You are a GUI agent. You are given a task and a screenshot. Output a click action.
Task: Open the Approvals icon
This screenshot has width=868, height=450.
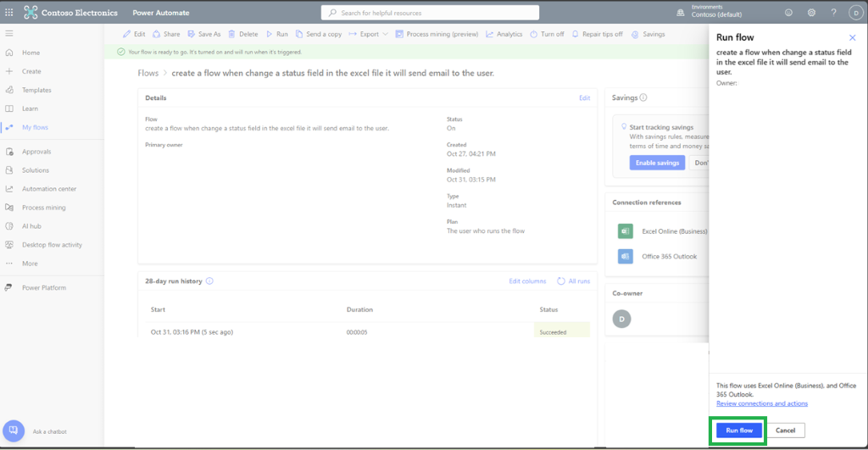[8, 152]
